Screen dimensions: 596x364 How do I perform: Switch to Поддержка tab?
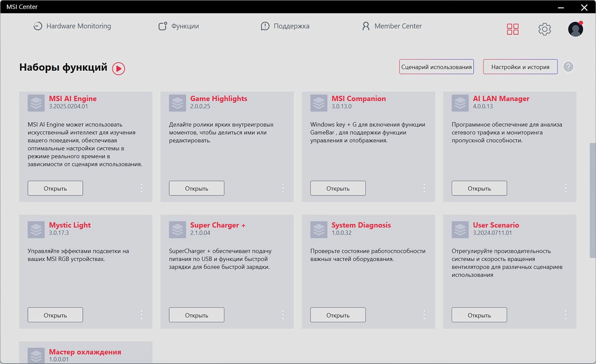(x=285, y=26)
